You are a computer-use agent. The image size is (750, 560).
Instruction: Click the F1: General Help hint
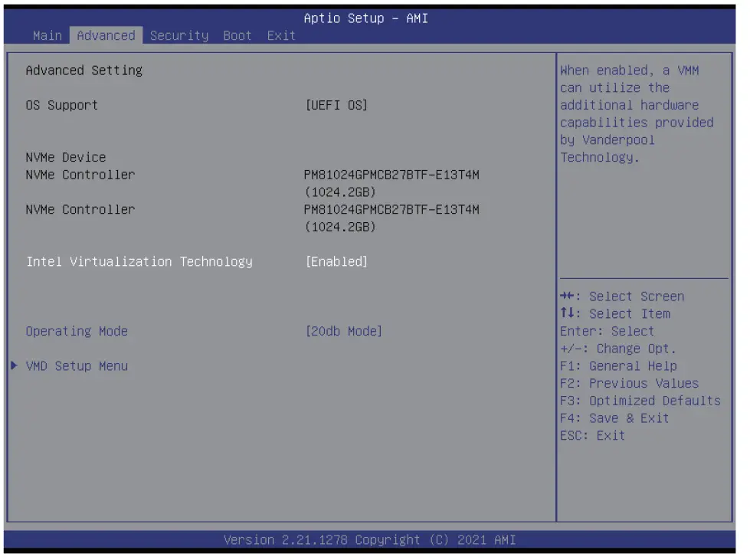618,366
